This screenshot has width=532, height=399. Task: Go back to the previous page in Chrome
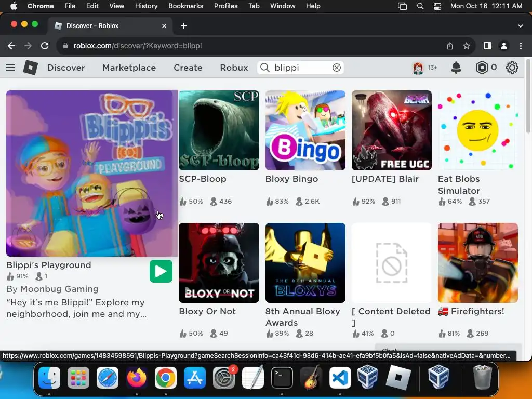click(11, 46)
